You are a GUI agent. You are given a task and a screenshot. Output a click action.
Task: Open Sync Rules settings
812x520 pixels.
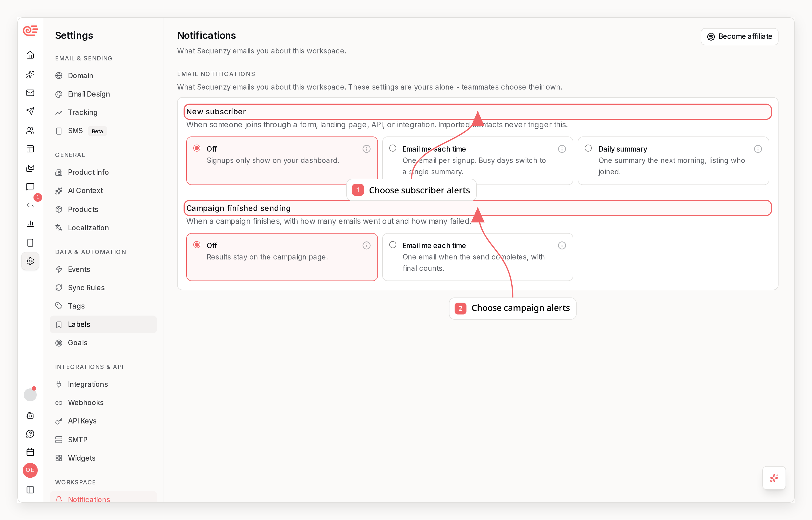pos(103,288)
